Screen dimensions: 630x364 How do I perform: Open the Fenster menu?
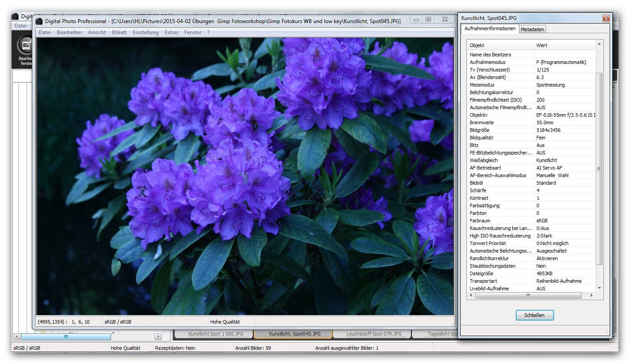coord(193,32)
